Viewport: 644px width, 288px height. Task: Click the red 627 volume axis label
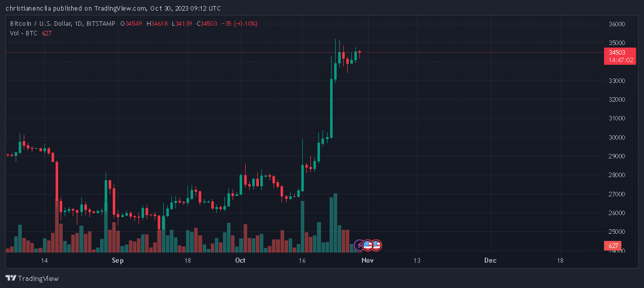click(613, 246)
